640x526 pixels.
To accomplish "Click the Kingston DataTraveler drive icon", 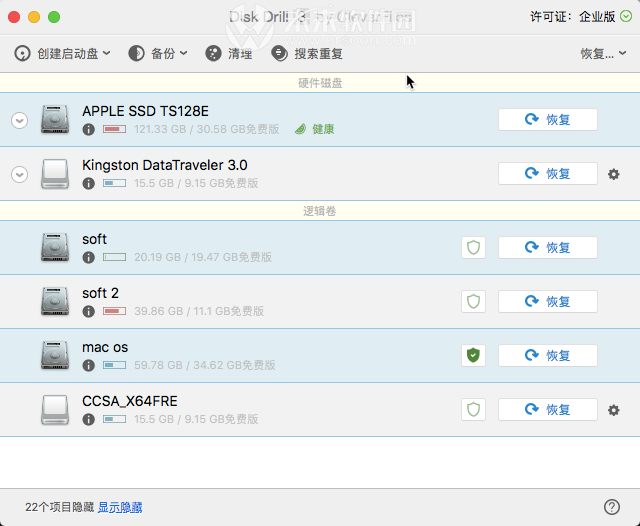I will [55, 174].
